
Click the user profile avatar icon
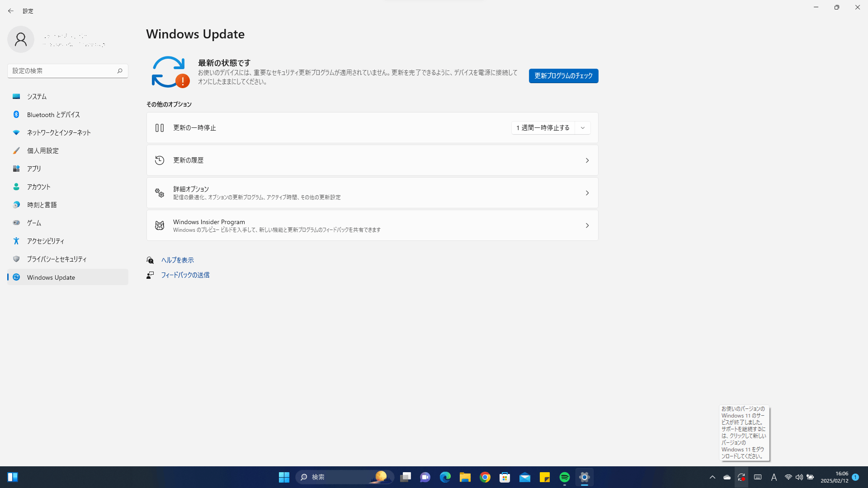pos(21,39)
